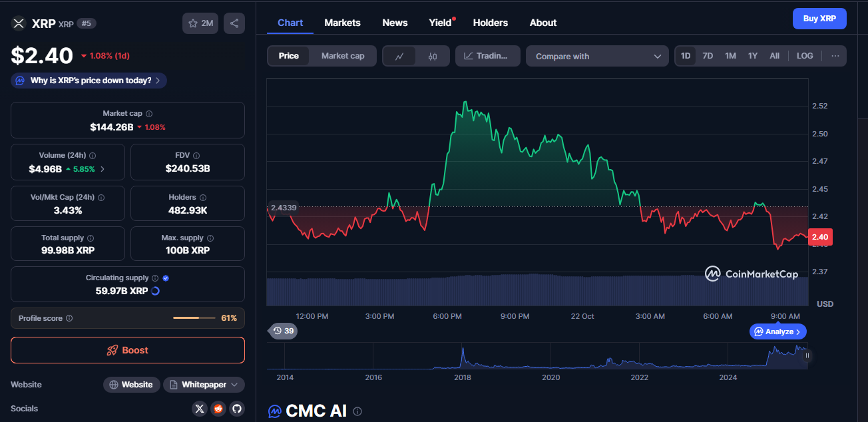Viewport: 868px width, 422px height.
Task: Toggle chart to Price view
Action: coord(288,56)
